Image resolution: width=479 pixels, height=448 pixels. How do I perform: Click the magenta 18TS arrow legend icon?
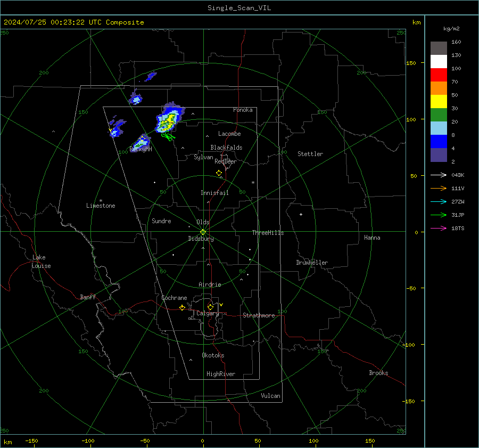click(439, 228)
